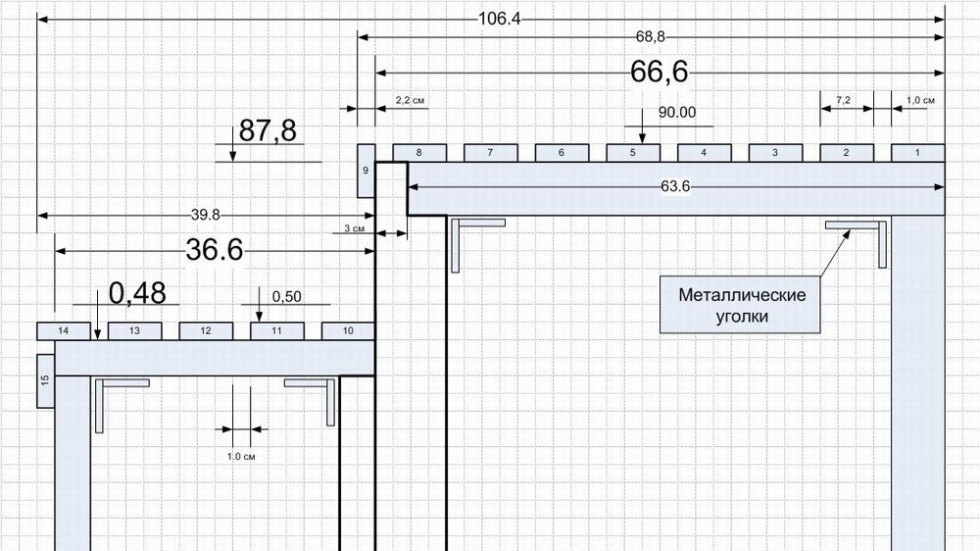980x551 pixels.
Task: Select the 39.8 dimension label
Action: coord(206,215)
